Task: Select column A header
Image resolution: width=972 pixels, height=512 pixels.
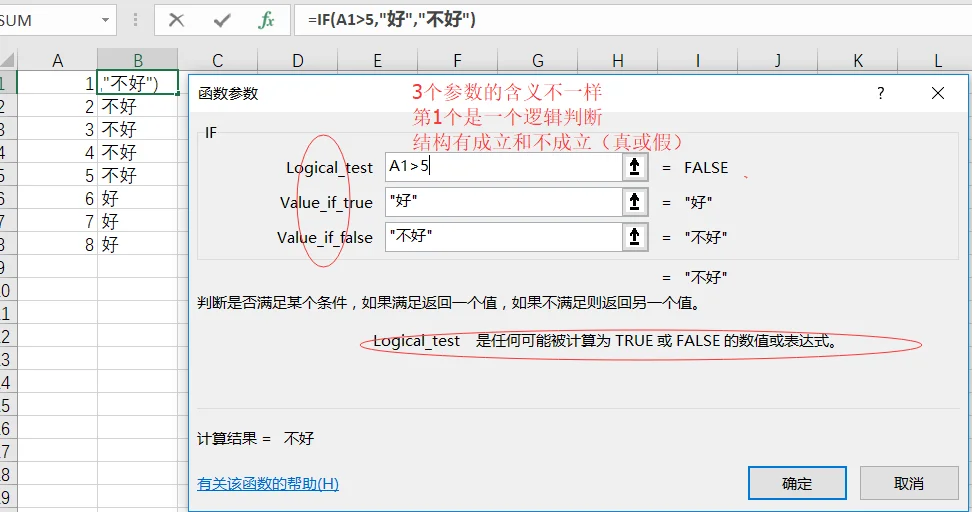Action: (57, 60)
